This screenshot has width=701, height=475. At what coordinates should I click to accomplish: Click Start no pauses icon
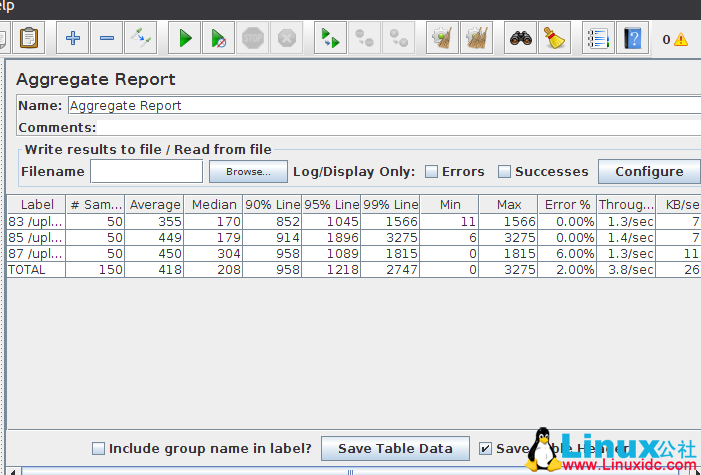[219, 39]
